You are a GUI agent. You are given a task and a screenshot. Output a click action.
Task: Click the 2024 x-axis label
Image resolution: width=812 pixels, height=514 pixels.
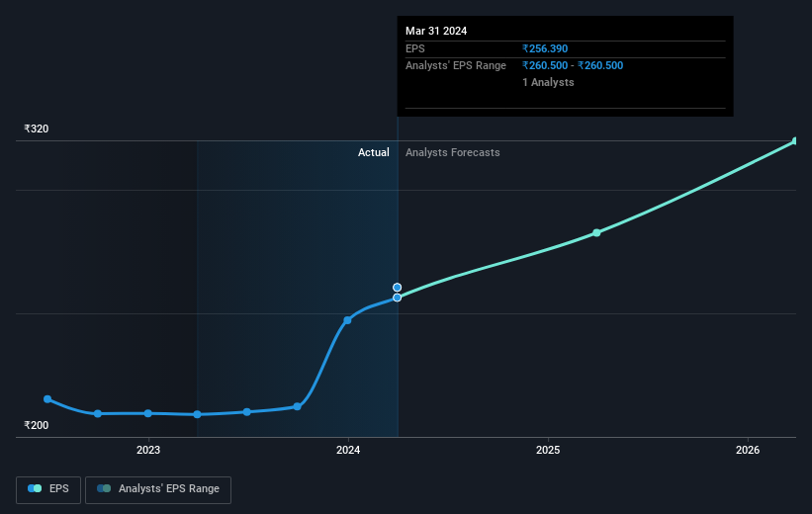348,451
